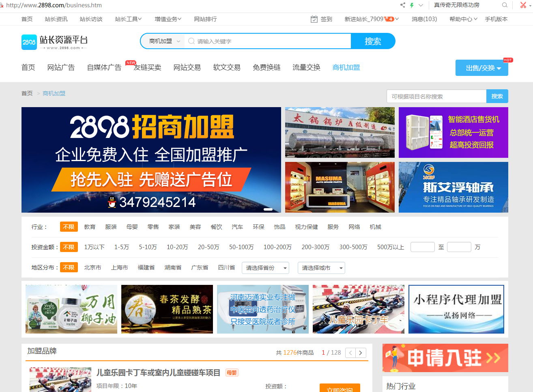Click the green lightning speed-mode icon
The image size is (533, 392).
(x=412, y=5)
